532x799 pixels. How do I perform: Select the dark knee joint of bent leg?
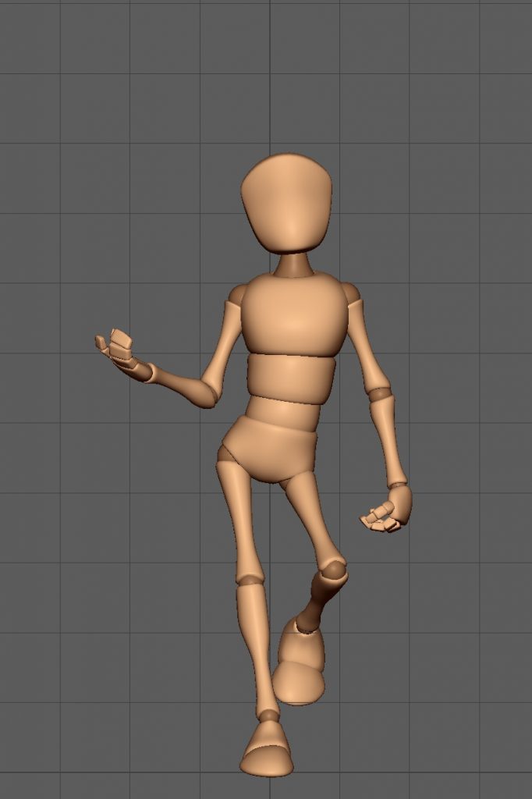coord(333,570)
